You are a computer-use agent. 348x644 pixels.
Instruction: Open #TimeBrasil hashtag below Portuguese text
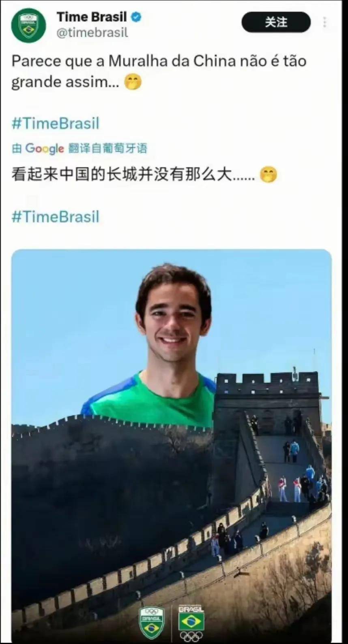[56, 123]
